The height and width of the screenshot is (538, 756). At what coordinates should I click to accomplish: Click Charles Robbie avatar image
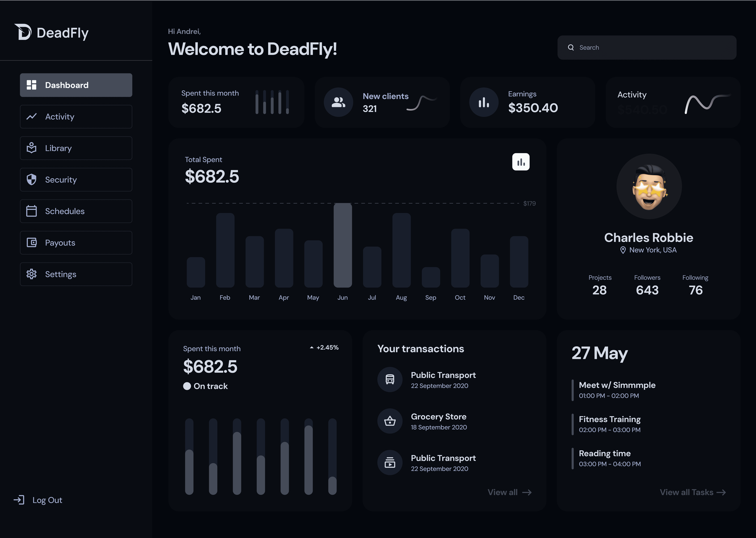[649, 186]
